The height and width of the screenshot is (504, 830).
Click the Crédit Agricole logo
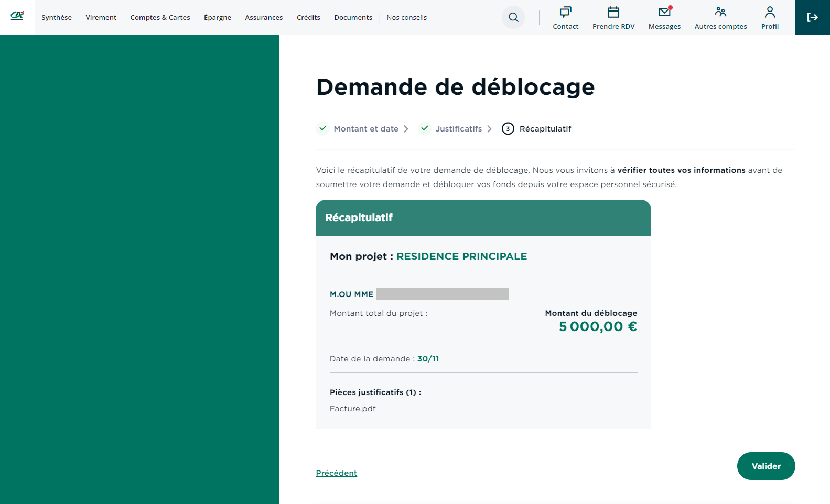point(17,16)
